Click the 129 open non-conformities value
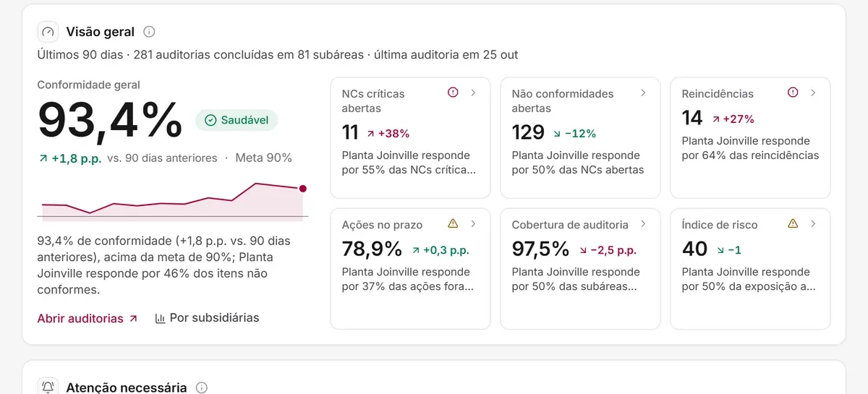 click(528, 132)
